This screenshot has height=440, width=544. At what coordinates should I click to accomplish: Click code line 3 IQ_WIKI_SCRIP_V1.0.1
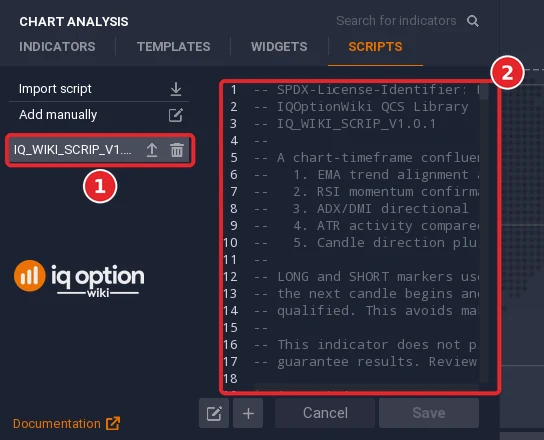345,124
